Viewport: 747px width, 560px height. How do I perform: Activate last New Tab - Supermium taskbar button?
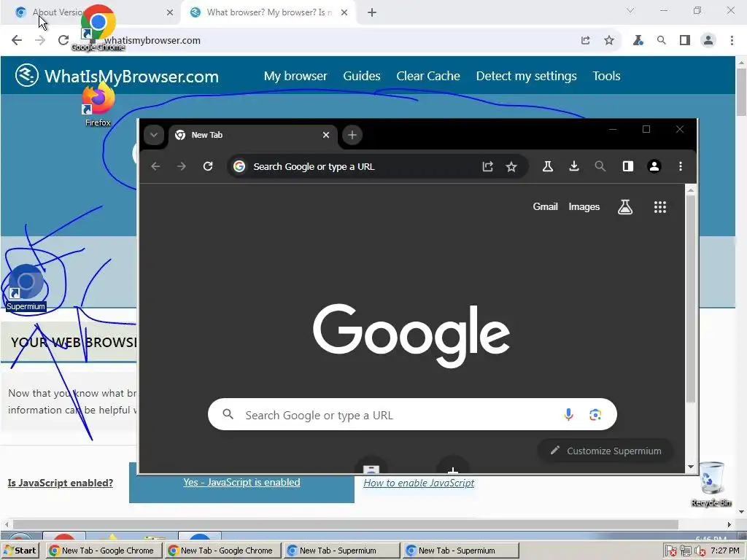point(461,551)
